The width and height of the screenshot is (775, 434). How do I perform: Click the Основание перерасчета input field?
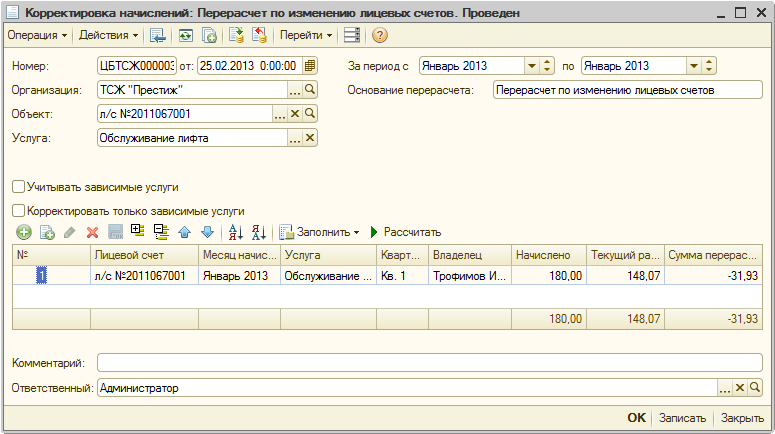[x=627, y=90]
